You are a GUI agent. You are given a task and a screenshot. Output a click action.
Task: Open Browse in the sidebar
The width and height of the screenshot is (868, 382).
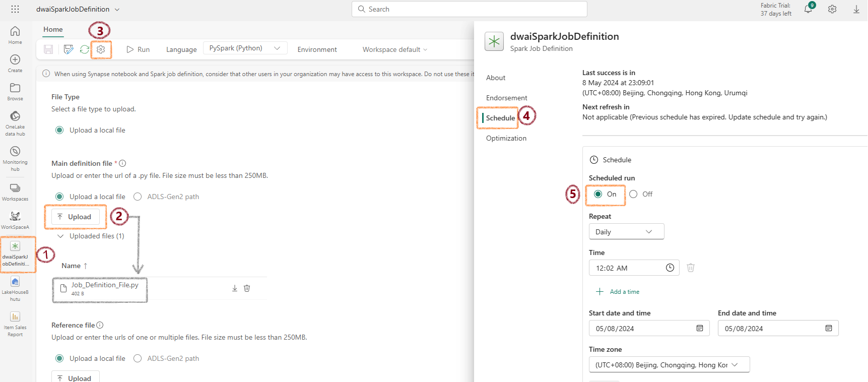tap(15, 92)
